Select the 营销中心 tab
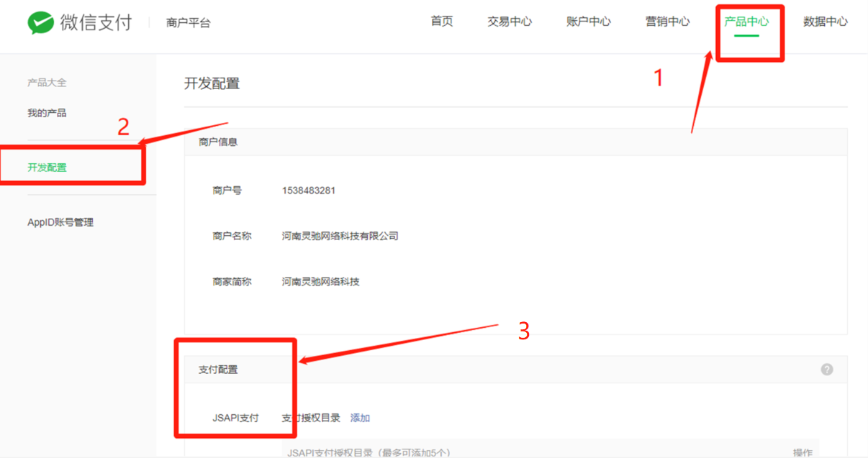 coord(668,22)
